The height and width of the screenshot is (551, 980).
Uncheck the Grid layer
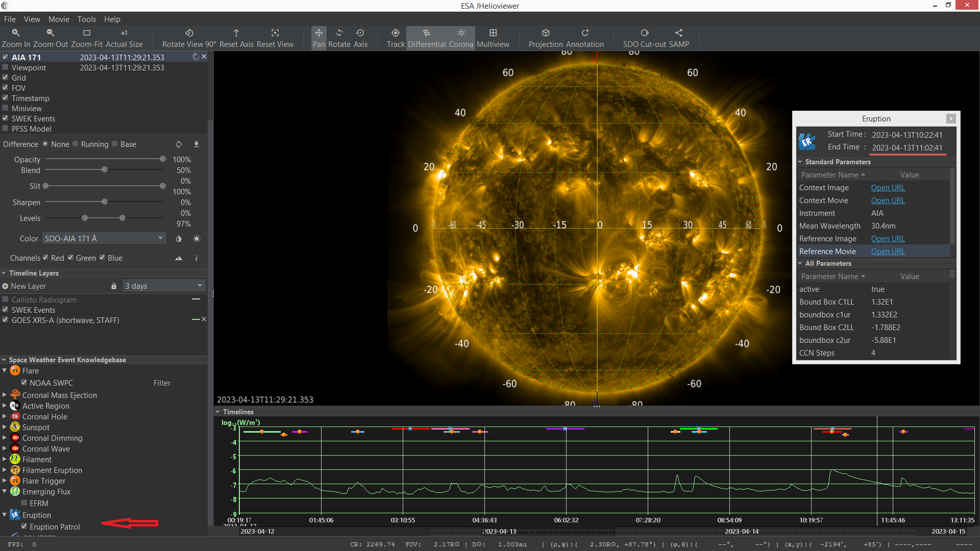(5, 78)
